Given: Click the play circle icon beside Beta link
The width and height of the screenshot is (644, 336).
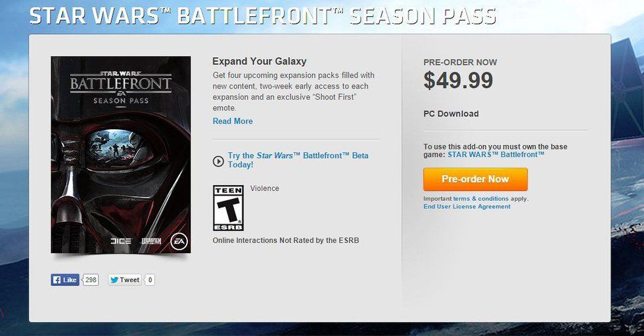Looking at the screenshot, I should click(x=218, y=161).
